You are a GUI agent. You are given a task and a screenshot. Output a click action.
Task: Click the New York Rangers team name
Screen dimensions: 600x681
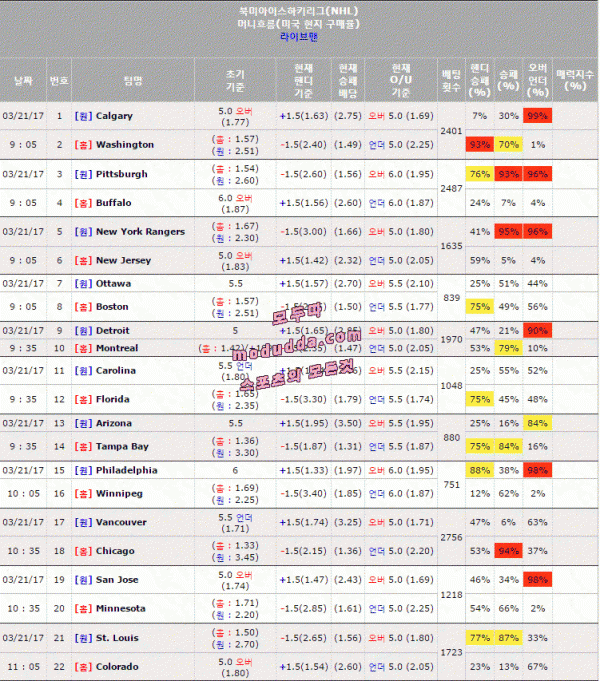(x=140, y=232)
